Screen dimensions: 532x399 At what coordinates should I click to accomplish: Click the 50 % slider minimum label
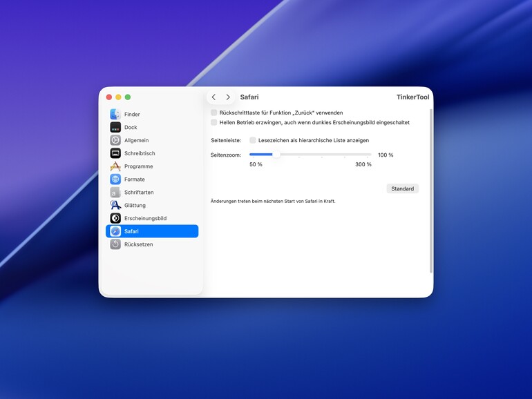256,164
